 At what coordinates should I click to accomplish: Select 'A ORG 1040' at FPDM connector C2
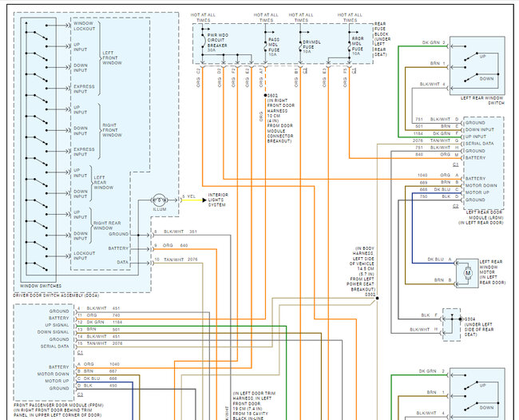[98, 364]
